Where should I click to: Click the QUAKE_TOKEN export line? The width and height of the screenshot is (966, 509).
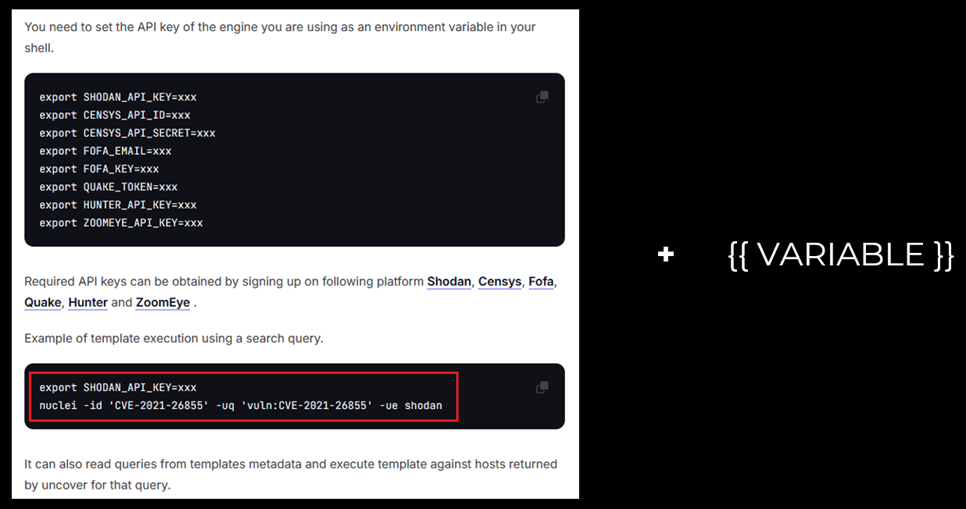point(108,187)
